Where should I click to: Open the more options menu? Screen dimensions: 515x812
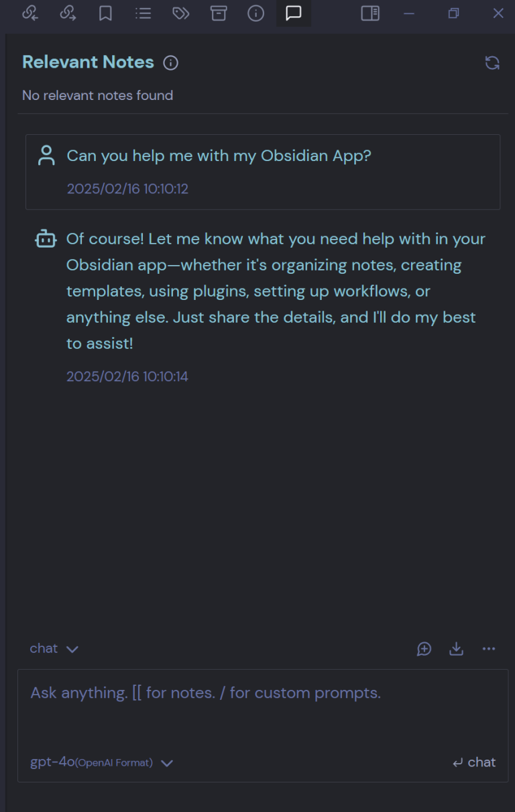tap(489, 649)
